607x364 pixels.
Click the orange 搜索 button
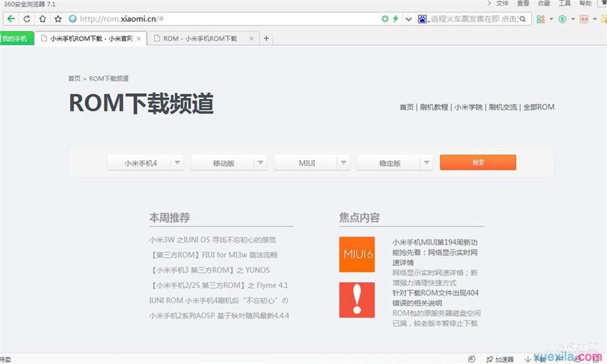(x=478, y=163)
